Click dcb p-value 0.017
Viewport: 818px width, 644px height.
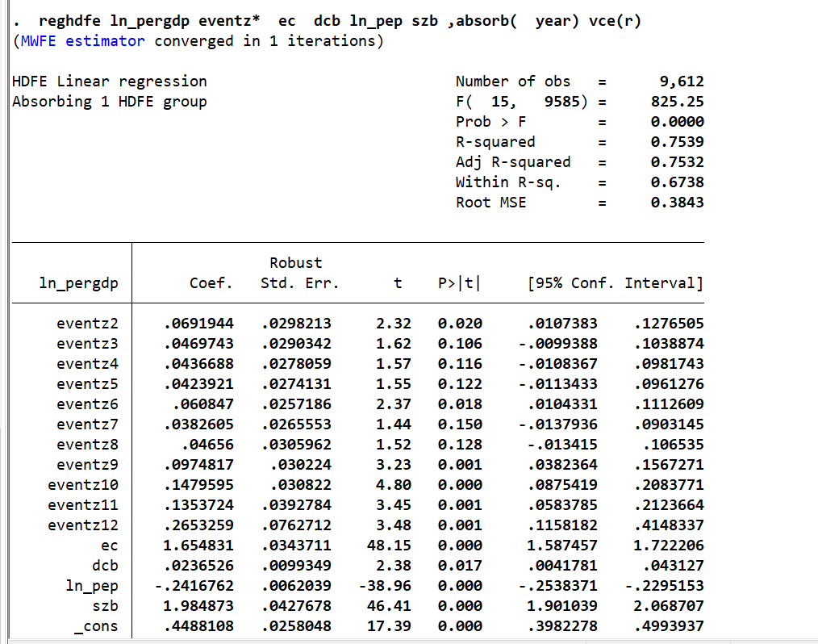(460, 566)
